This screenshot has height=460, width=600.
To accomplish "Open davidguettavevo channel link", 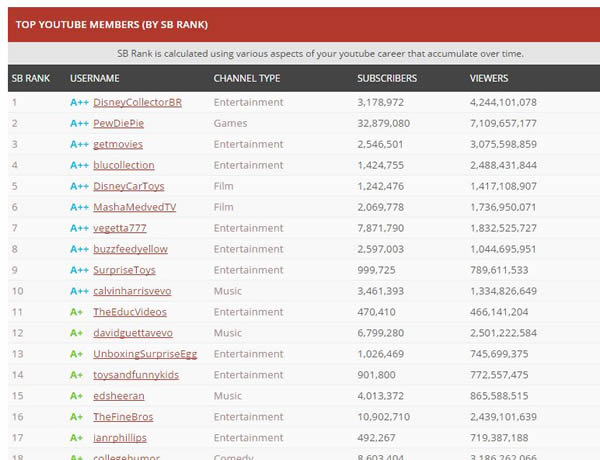I will (133, 333).
